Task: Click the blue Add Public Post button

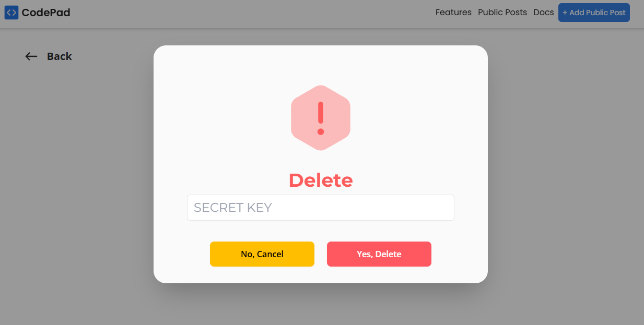Action: [x=594, y=13]
